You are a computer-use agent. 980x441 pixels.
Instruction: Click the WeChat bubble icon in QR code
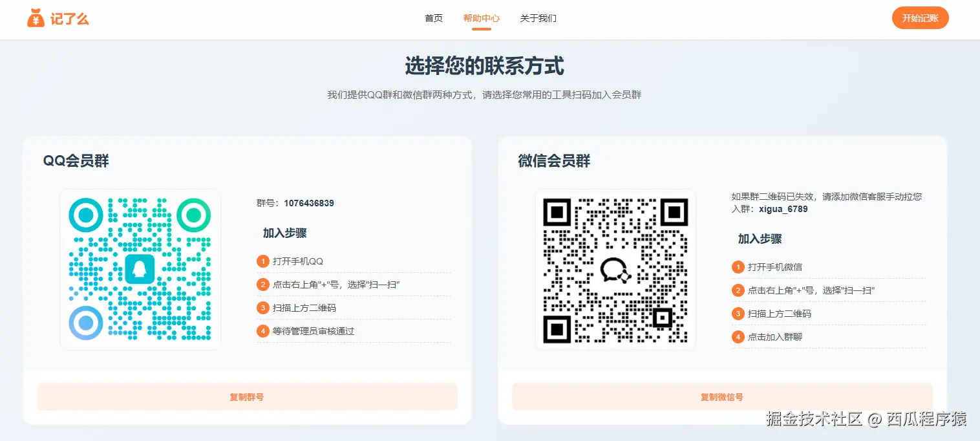coord(615,270)
